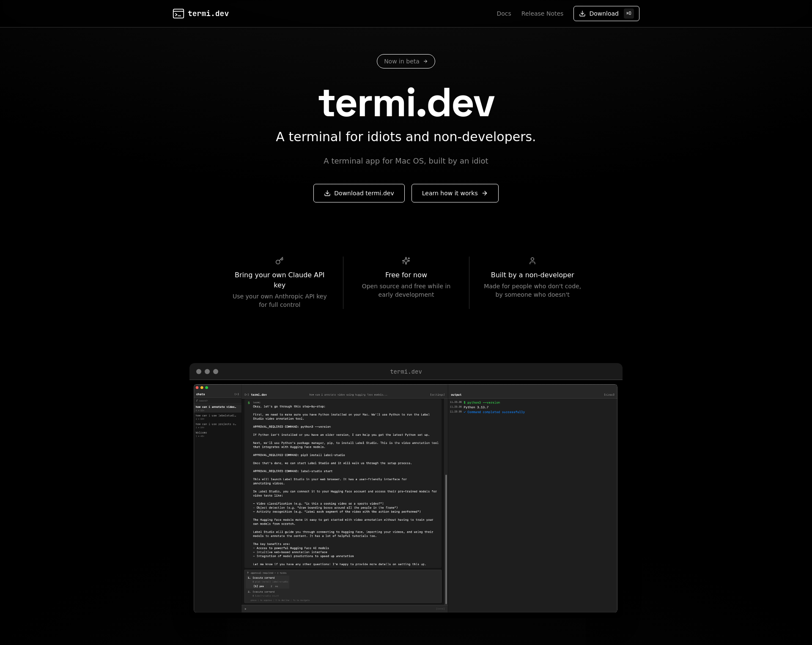Open the Docs link
The height and width of the screenshot is (645, 812).
pos(504,14)
